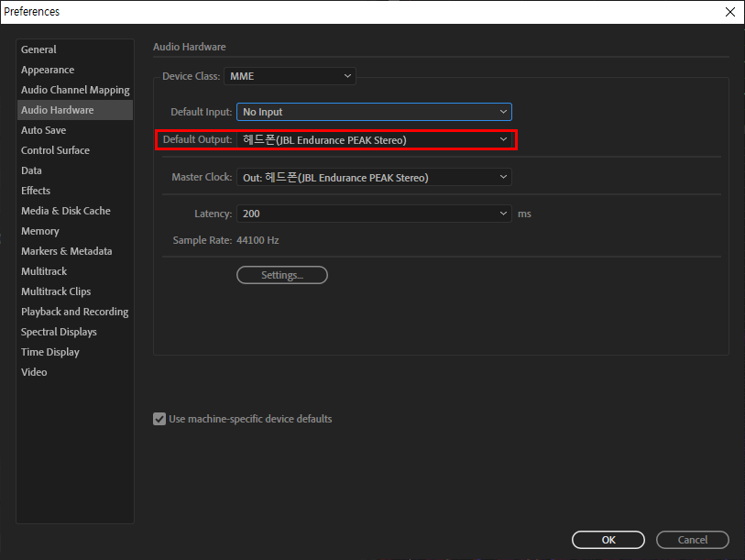Screen dimensions: 745x560
Task: Open the Default Input dropdown
Action: coord(374,112)
